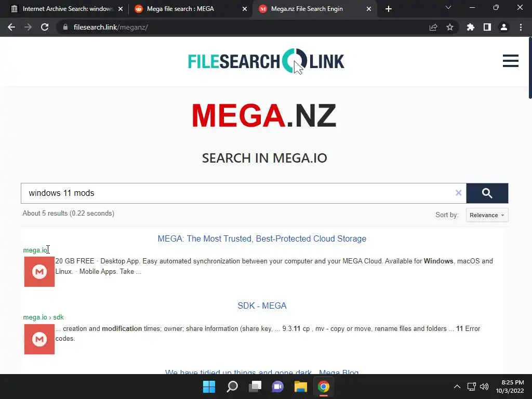This screenshot has width=532, height=399.
Task: Open the Extensions puzzle icon
Action: 471,27
